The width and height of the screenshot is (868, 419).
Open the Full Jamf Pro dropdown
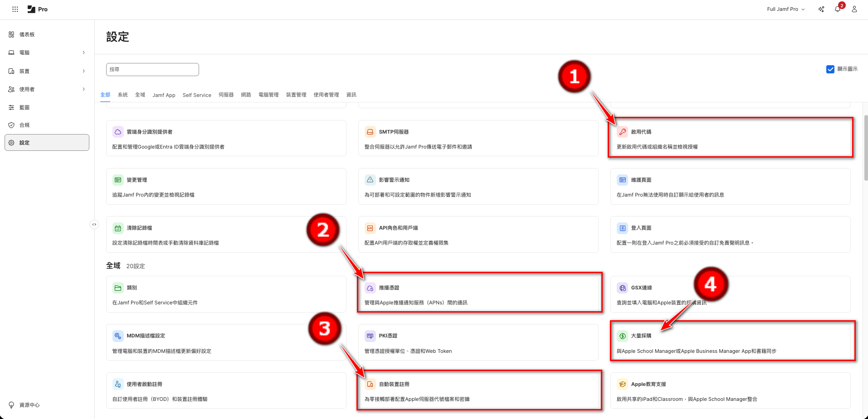[785, 9]
